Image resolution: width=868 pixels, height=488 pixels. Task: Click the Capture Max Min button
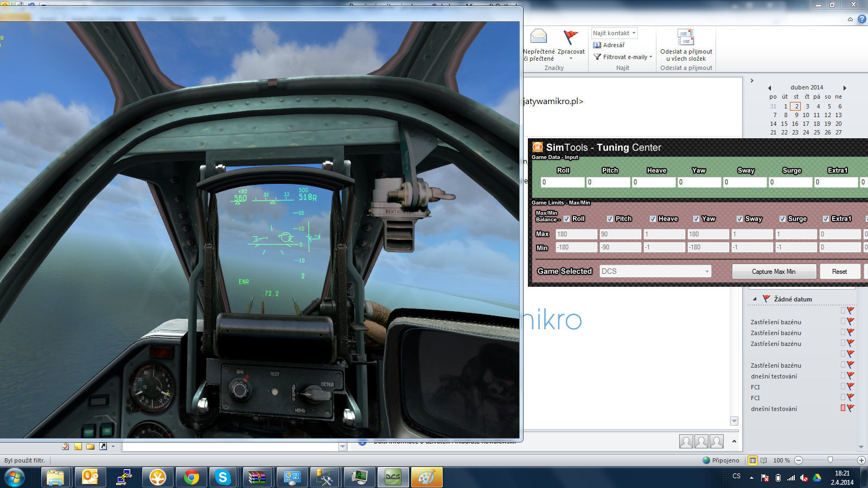pyautogui.click(x=774, y=272)
